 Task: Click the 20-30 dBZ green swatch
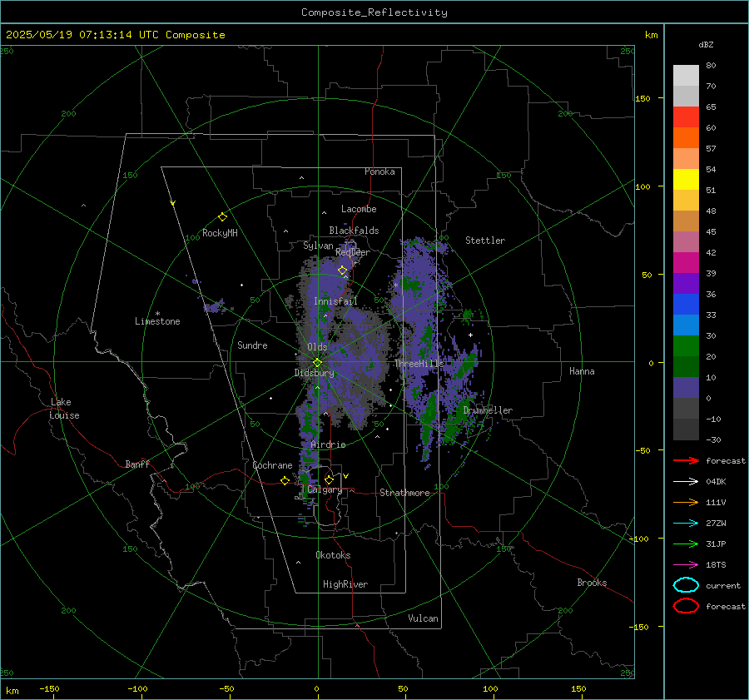(x=686, y=346)
